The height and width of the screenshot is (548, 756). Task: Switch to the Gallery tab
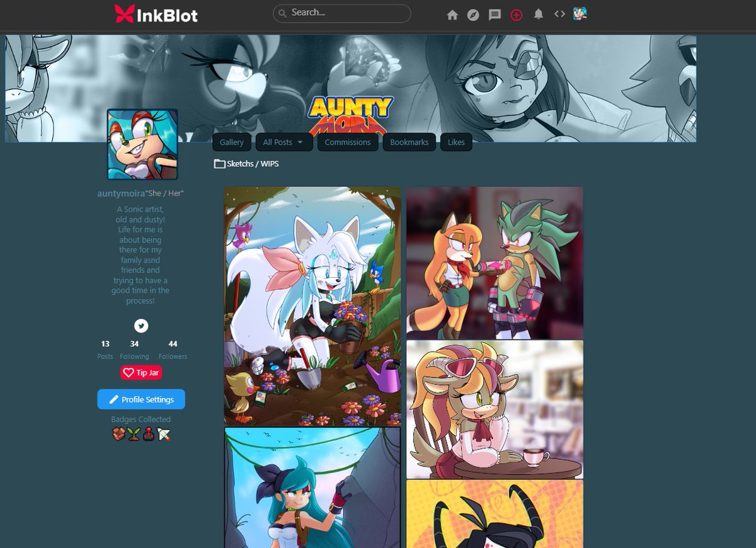coord(232,142)
